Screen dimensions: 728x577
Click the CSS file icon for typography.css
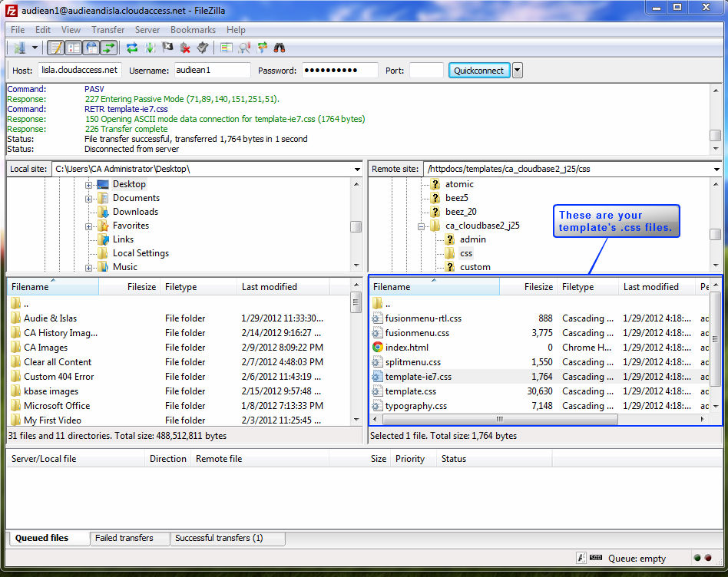point(378,406)
